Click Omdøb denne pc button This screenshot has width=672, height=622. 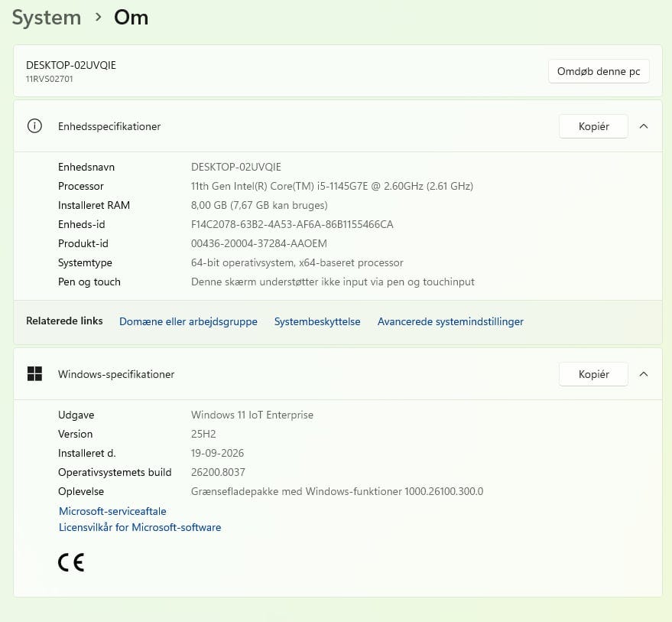[599, 71]
